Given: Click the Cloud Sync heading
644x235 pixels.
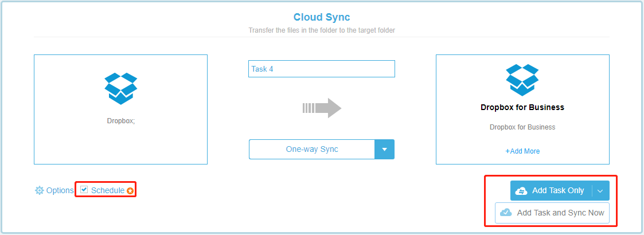Looking at the screenshot, I should tap(322, 17).
